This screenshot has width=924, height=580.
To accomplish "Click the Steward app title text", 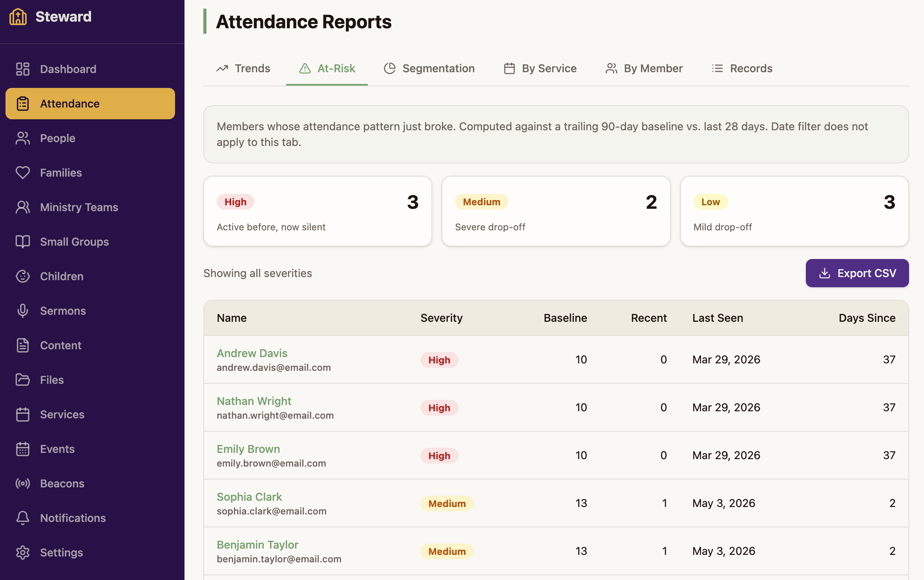I will (x=64, y=17).
